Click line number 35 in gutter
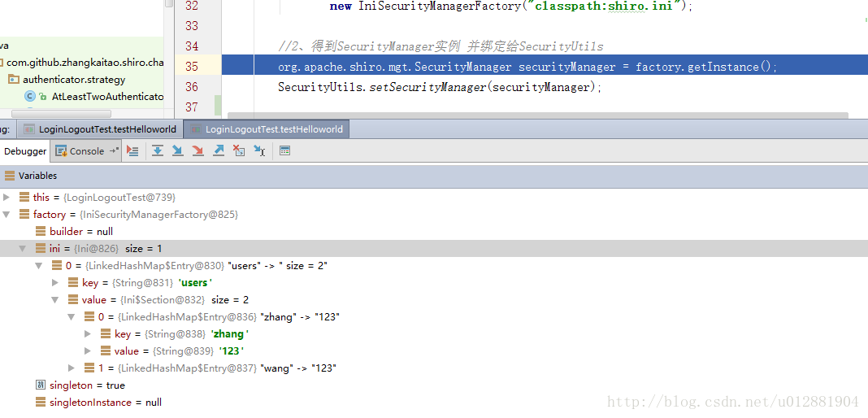 point(192,67)
